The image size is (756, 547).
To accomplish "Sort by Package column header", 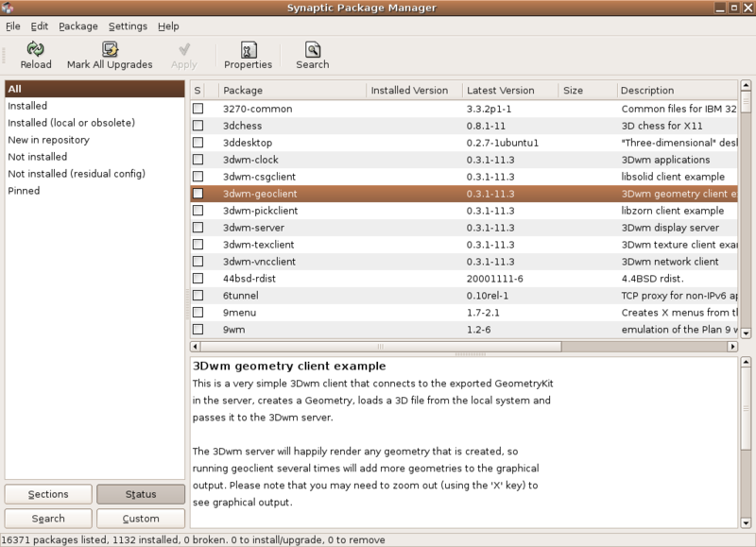I will 292,90.
